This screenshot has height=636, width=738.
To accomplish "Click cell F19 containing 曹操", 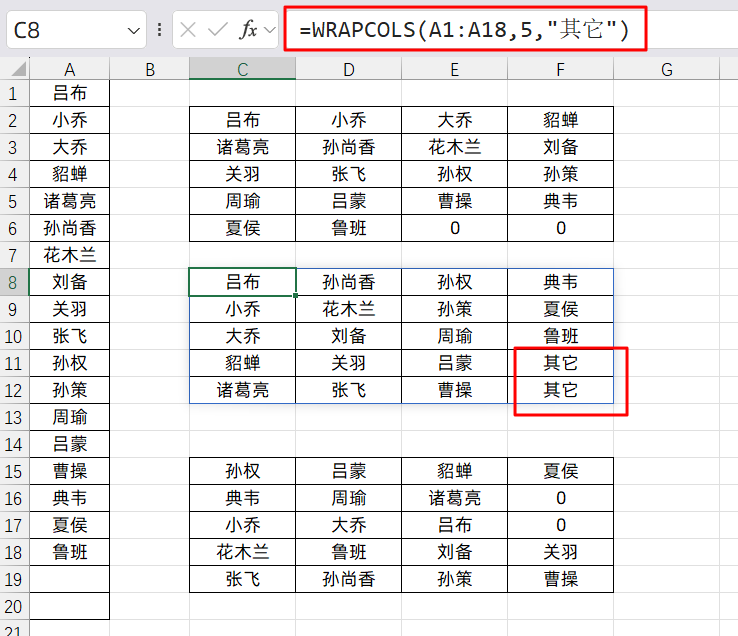I will [x=560, y=580].
